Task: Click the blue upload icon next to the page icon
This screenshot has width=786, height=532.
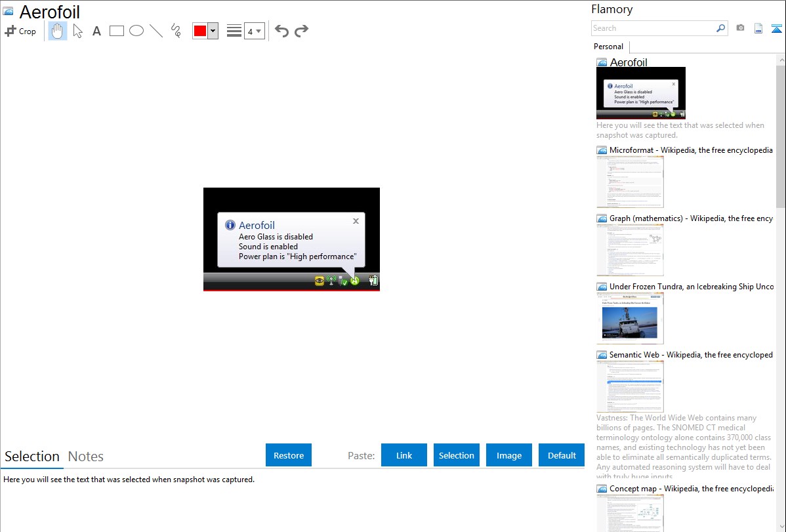Action: click(776, 29)
